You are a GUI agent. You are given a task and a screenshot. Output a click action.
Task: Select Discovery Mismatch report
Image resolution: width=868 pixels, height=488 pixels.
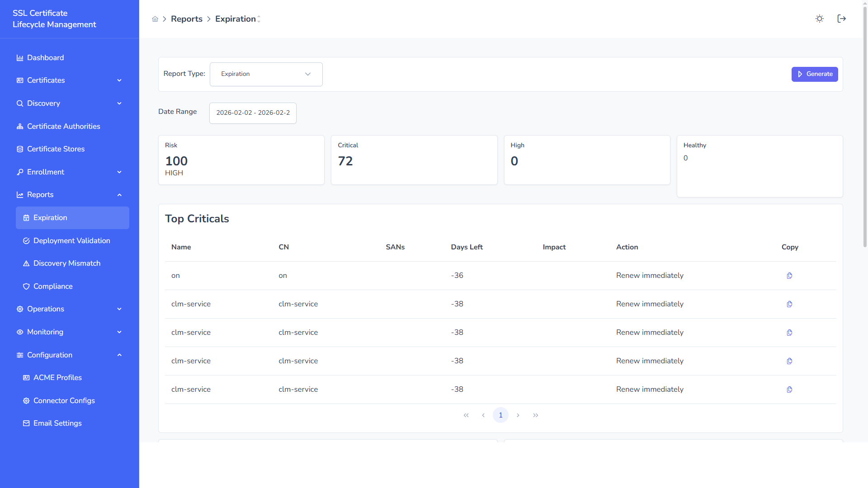click(x=67, y=263)
